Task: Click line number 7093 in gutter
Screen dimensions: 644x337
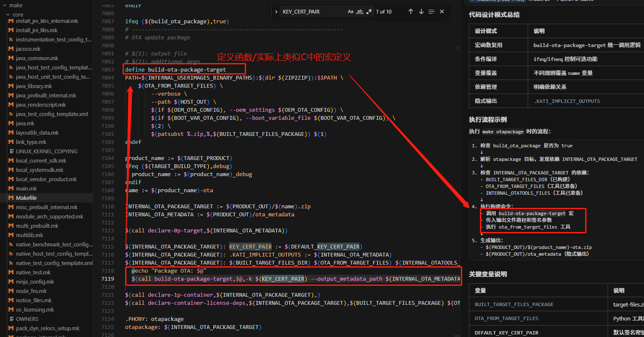Action: (x=108, y=69)
